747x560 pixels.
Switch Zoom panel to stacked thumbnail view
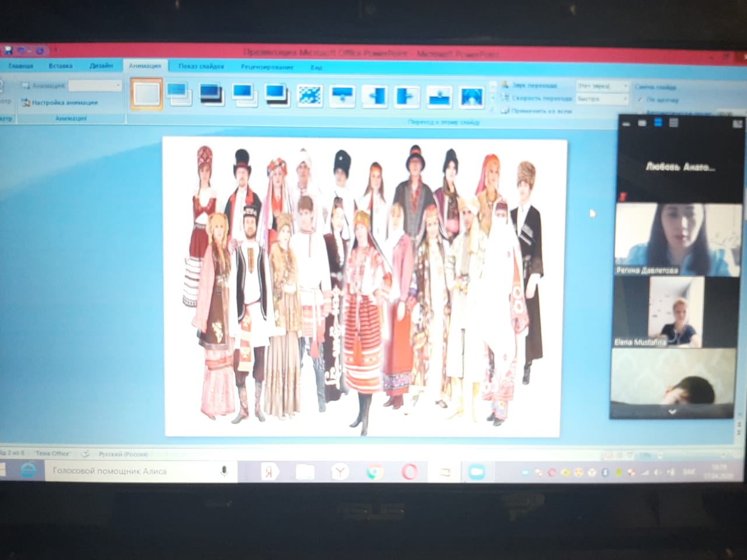[658, 123]
